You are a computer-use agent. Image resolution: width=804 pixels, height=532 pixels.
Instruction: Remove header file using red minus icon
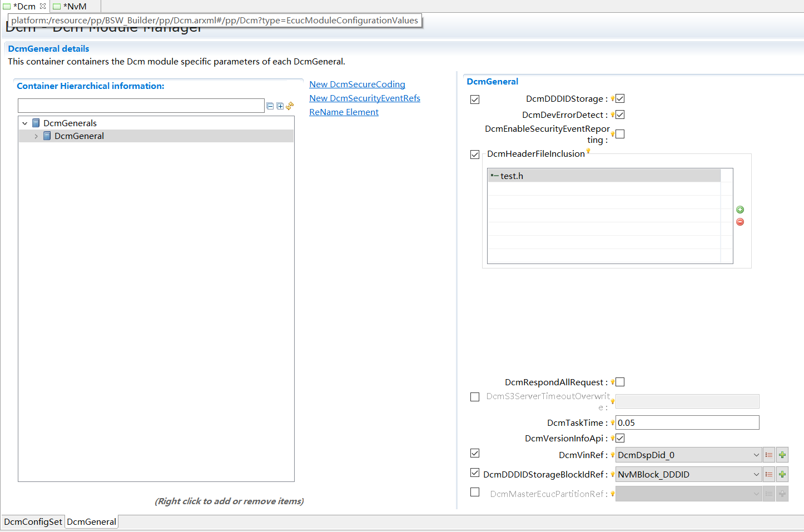click(740, 222)
